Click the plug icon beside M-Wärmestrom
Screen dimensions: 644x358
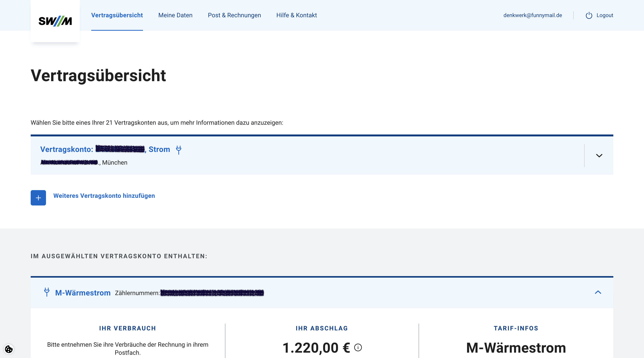[x=47, y=292]
